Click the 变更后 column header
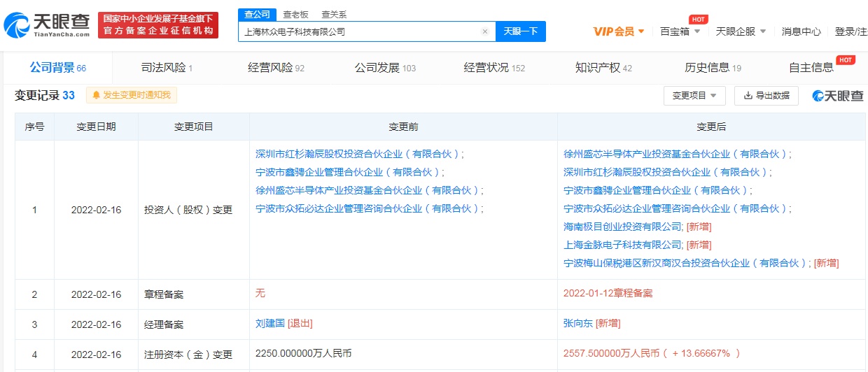The width and height of the screenshot is (868, 372). (x=711, y=127)
